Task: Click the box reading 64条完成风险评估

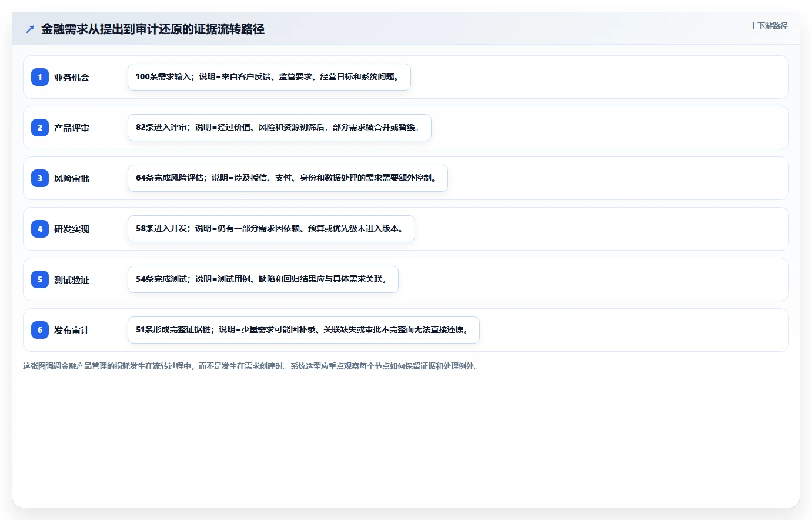Action: [288, 178]
